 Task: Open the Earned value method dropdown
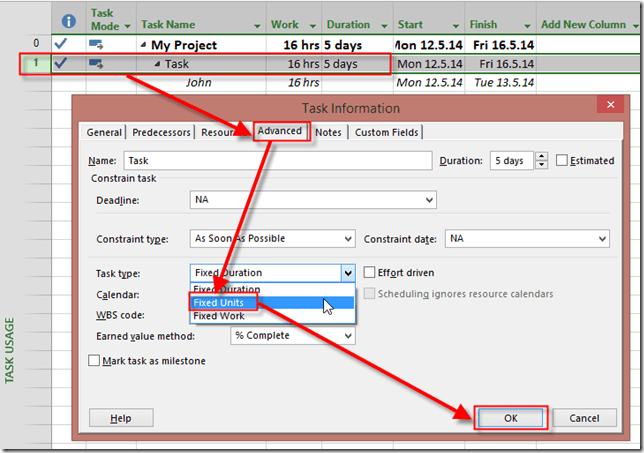[x=347, y=336]
